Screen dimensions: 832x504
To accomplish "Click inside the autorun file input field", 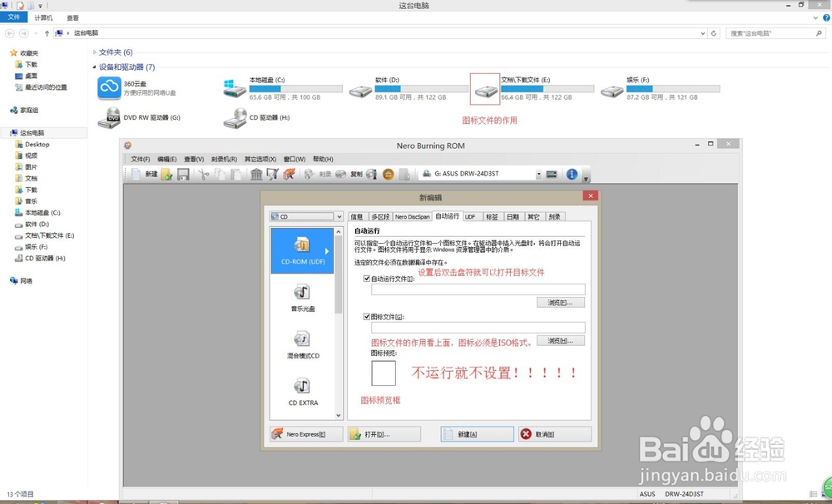I will 466,289.
